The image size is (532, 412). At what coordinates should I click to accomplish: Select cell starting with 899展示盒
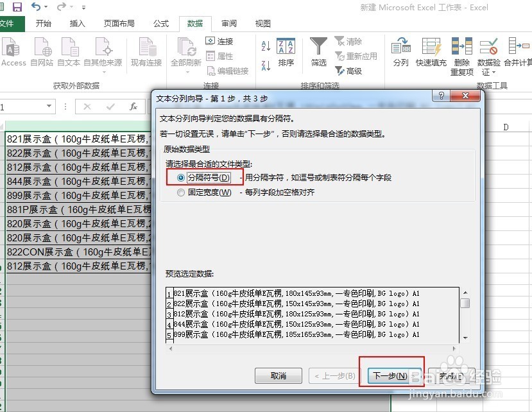(x=79, y=196)
